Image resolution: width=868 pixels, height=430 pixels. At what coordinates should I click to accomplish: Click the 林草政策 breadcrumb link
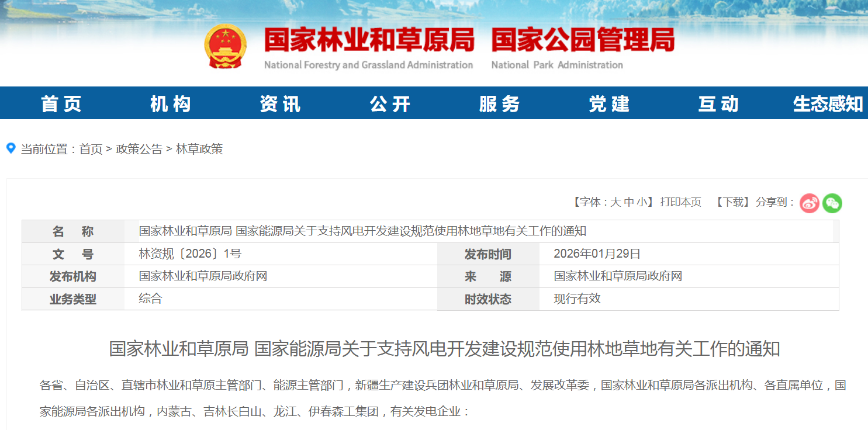199,149
